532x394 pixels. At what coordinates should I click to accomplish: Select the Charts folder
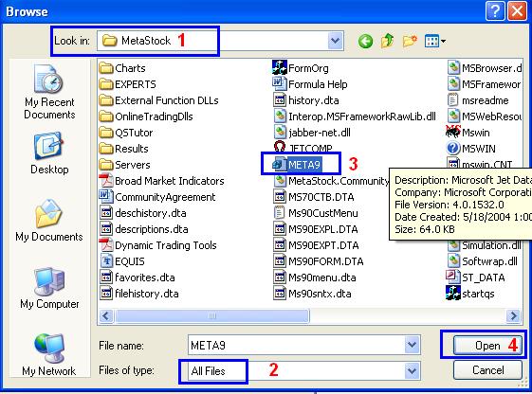(x=122, y=68)
